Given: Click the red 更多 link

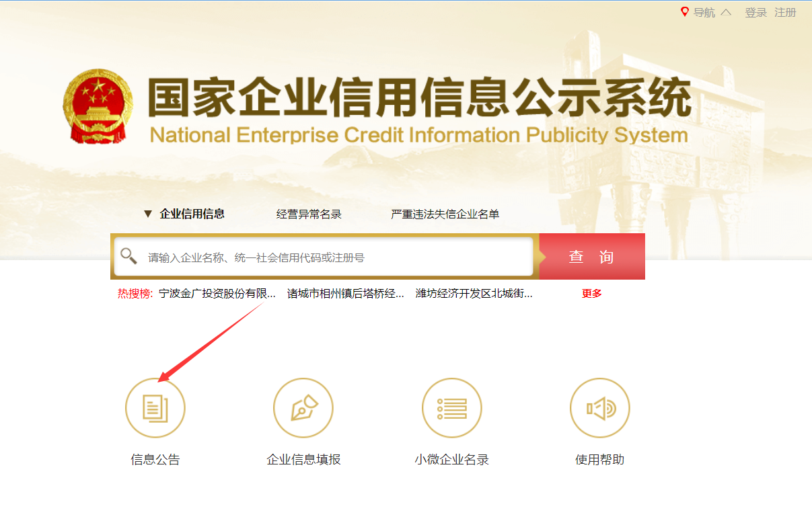Looking at the screenshot, I should tap(592, 294).
